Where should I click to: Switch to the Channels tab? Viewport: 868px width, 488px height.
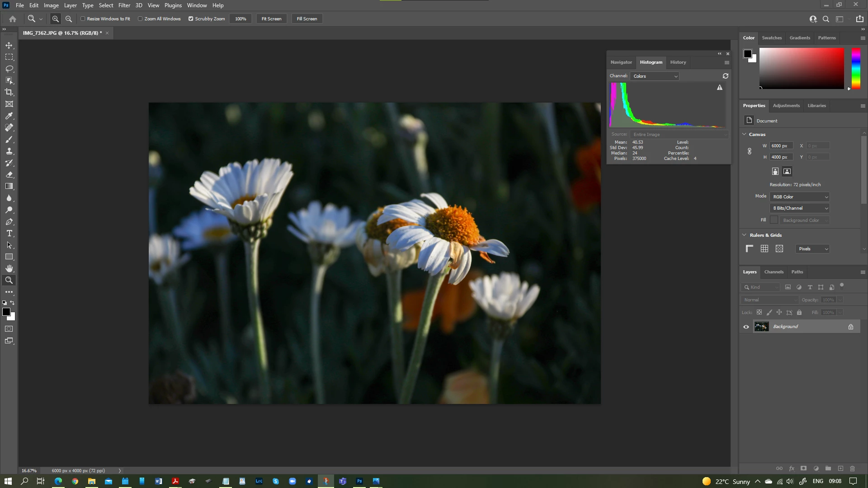pos(774,272)
